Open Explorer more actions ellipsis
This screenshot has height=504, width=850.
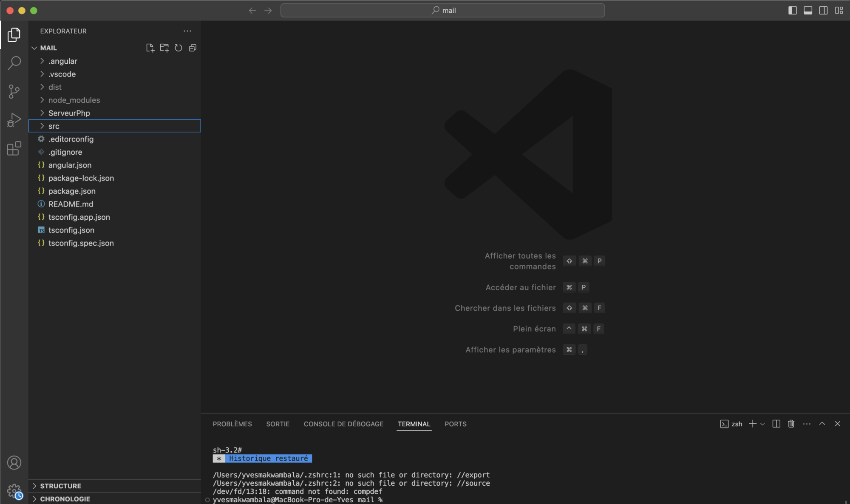(187, 31)
